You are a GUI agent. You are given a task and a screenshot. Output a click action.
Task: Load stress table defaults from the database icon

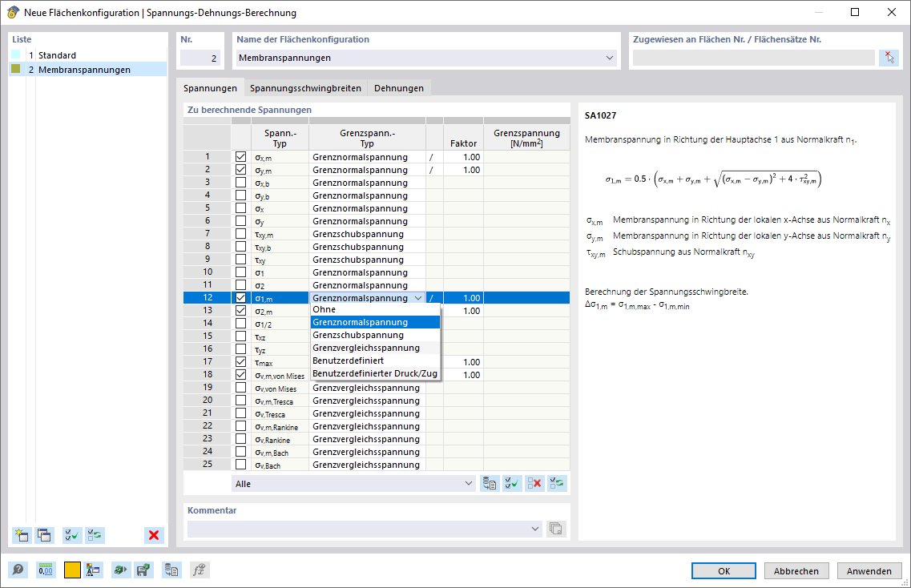490,483
